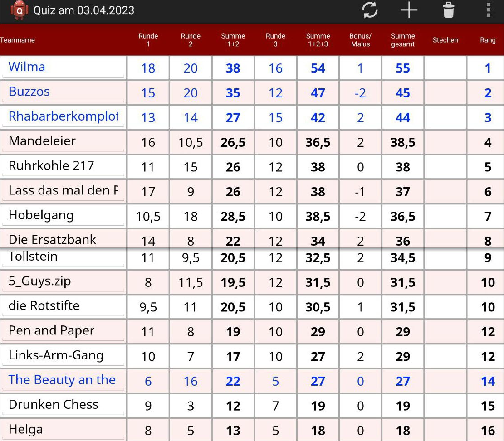Viewport: 504px width, 441px height.
Task: Click the Teamname column header
Action: pyautogui.click(x=18, y=40)
